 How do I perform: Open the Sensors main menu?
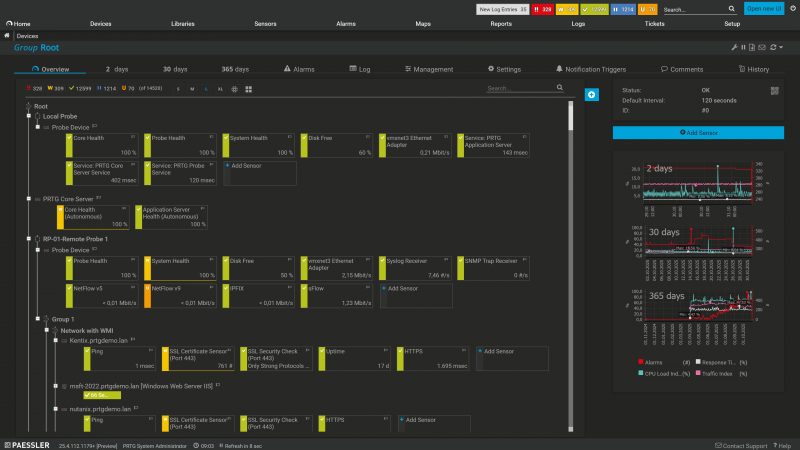click(265, 23)
